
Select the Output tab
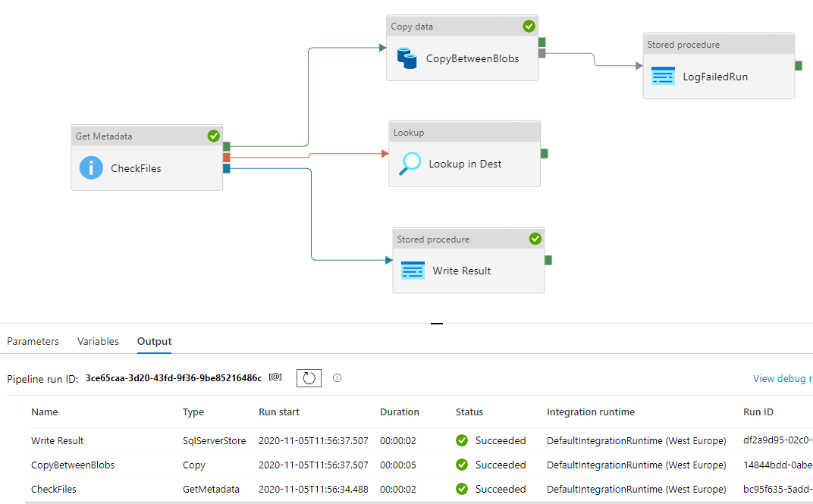click(154, 341)
